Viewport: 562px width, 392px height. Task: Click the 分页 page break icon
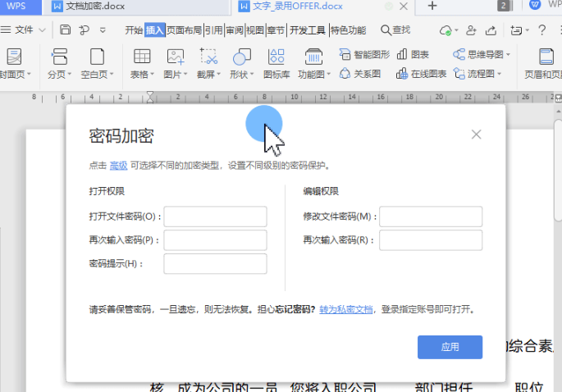pyautogui.click(x=60, y=57)
